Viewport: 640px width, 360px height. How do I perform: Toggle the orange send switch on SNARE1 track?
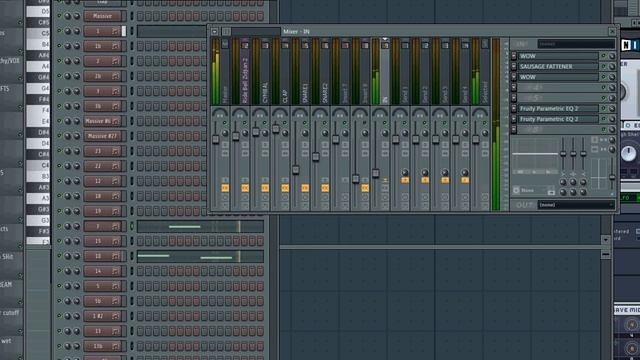pyautogui.click(x=305, y=188)
